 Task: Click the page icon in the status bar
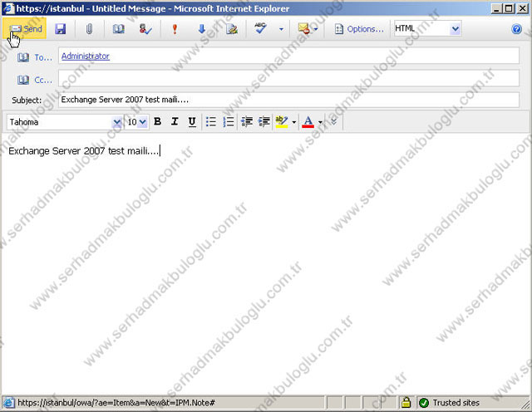click(8, 403)
